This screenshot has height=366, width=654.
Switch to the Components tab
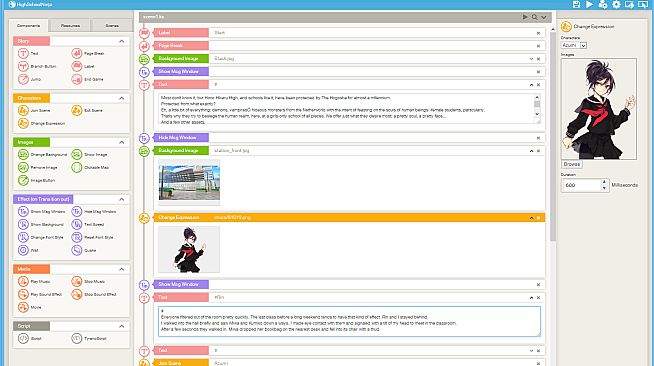tap(28, 25)
